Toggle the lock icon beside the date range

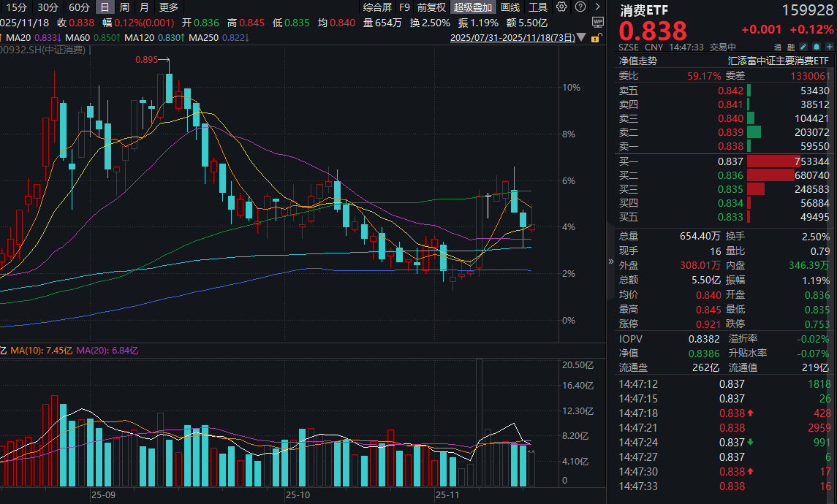[595, 38]
